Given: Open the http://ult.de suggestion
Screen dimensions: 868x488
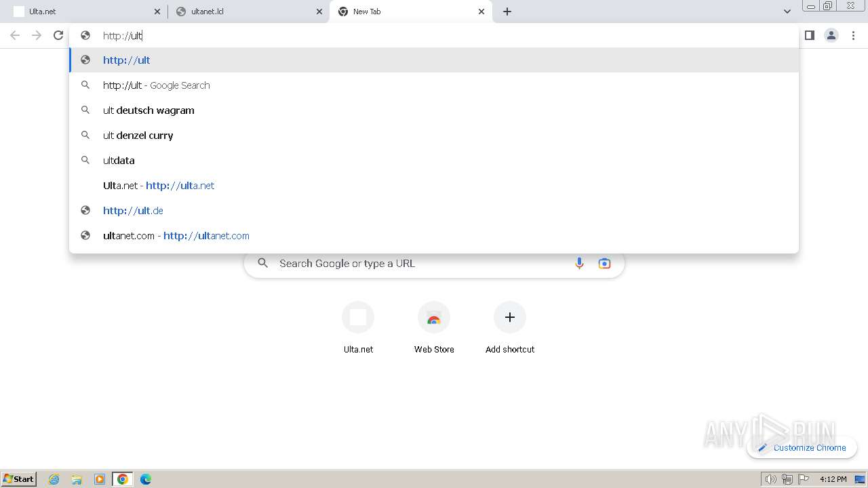Looking at the screenshot, I should click(434, 210).
